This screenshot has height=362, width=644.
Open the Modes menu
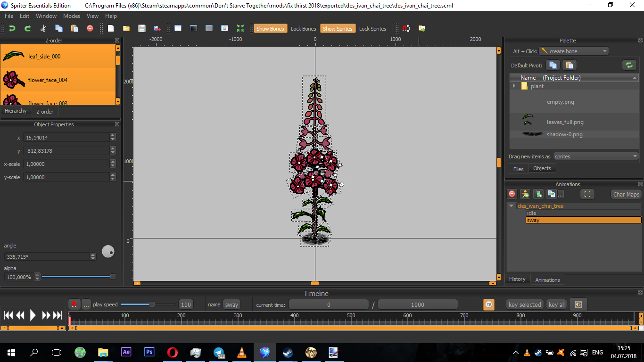[72, 16]
